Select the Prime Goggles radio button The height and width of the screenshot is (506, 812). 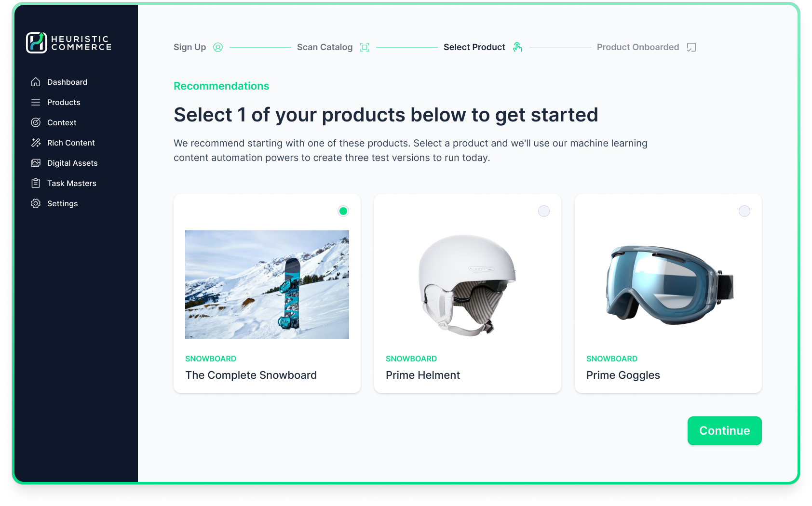click(x=744, y=211)
